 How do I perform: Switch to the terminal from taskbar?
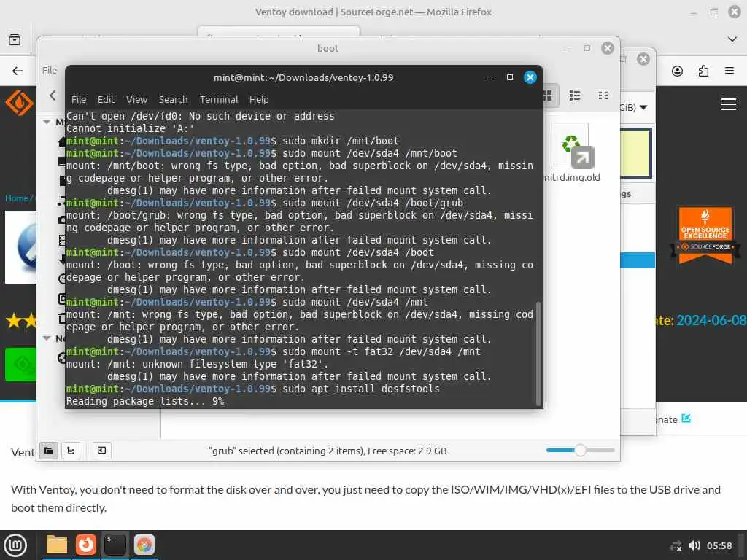pos(115,545)
